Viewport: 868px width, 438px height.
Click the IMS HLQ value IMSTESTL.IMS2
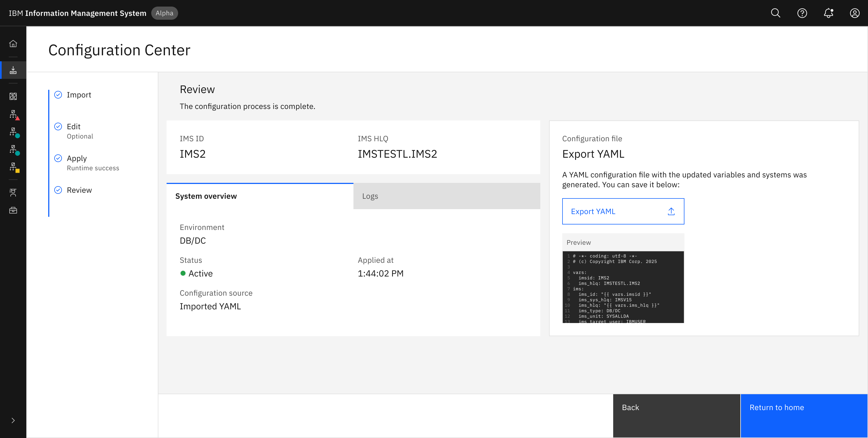[397, 154]
